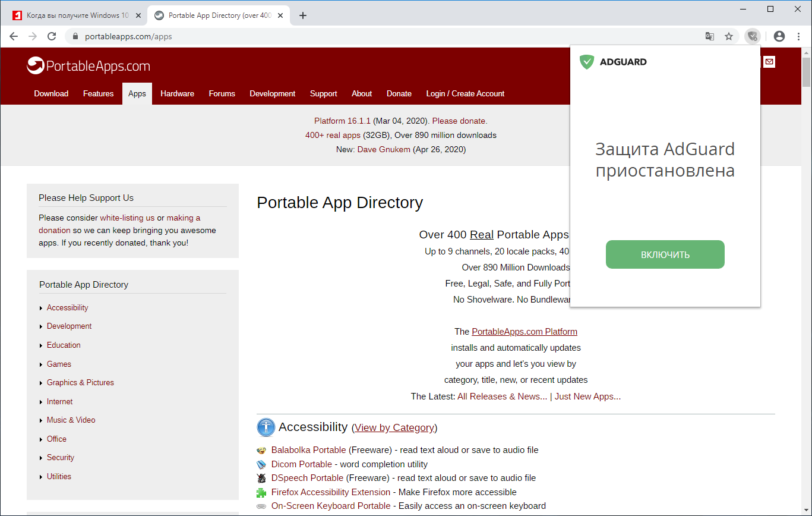Open a new browser tab
The width and height of the screenshot is (812, 516).
[303, 15]
